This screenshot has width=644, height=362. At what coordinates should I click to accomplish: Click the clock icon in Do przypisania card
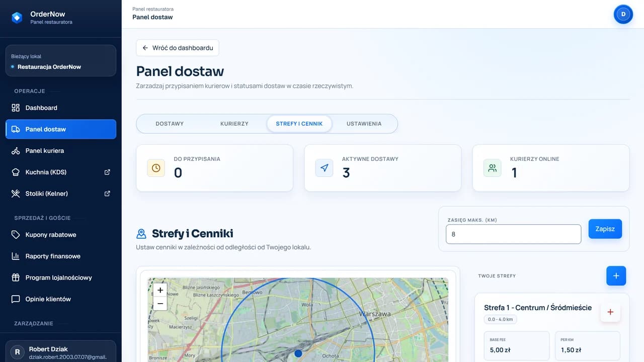(156, 168)
